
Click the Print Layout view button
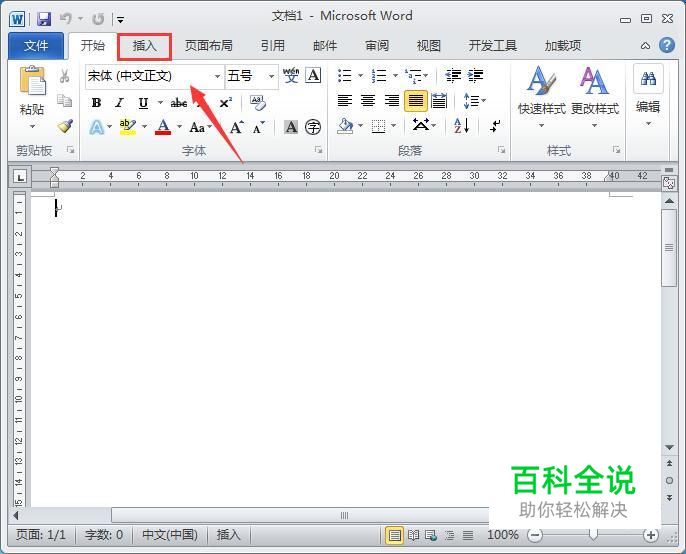pos(394,535)
